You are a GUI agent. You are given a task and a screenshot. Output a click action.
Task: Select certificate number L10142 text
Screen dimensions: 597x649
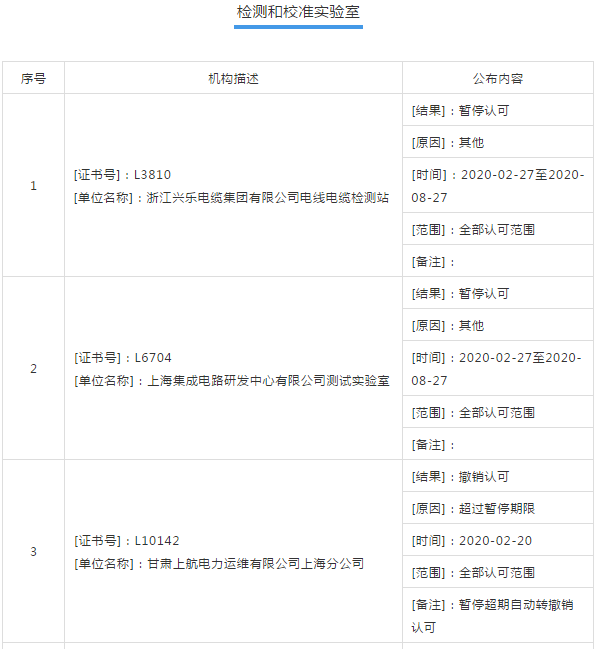click(157, 541)
